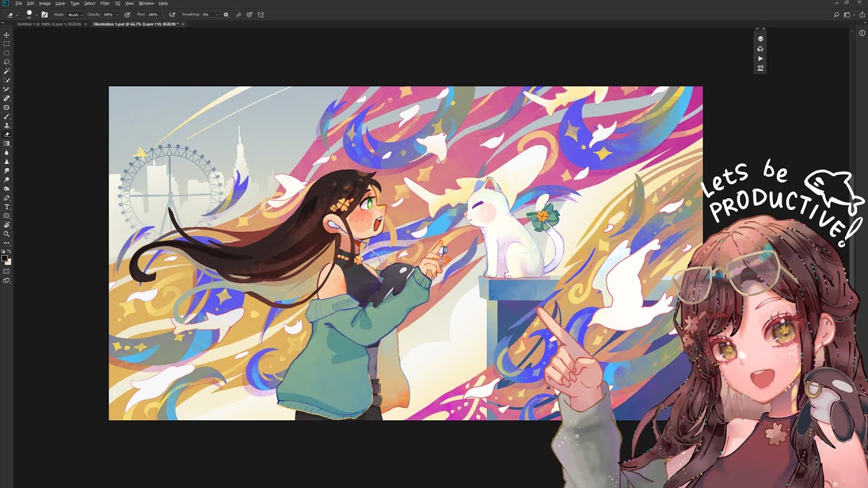Open the Filter menu

(x=105, y=3)
